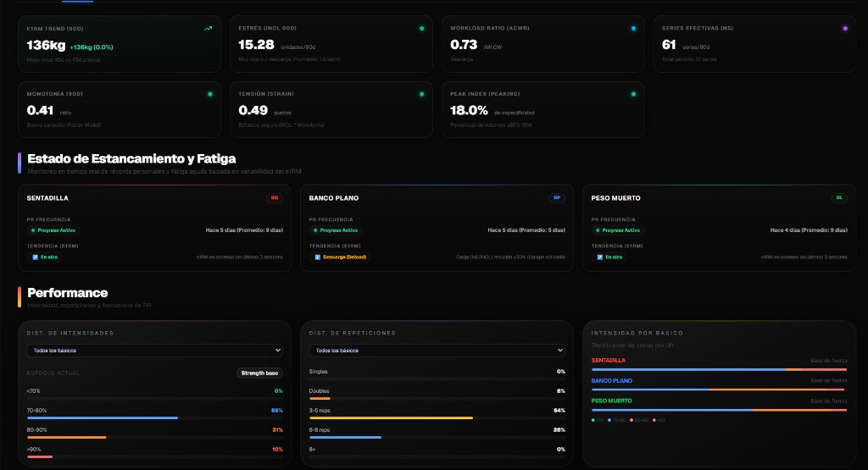Screen dimensions: 868x470
Task: Click the '0.41' monotony value
Action: coord(40,111)
